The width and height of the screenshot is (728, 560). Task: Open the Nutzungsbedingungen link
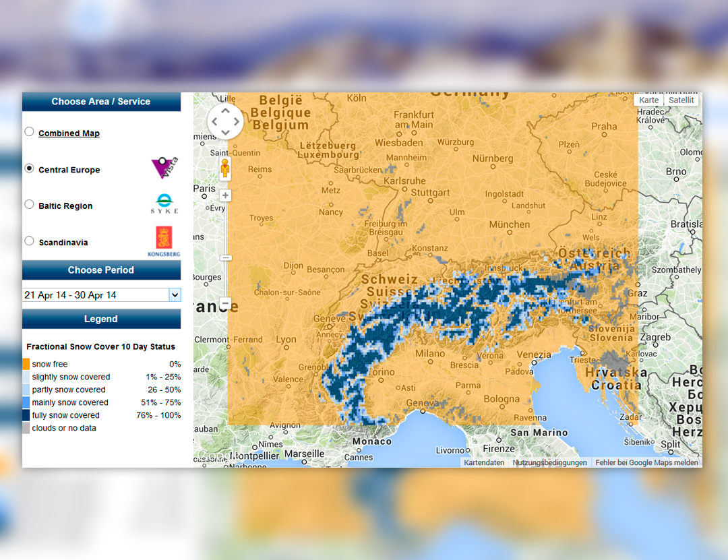pos(549,463)
